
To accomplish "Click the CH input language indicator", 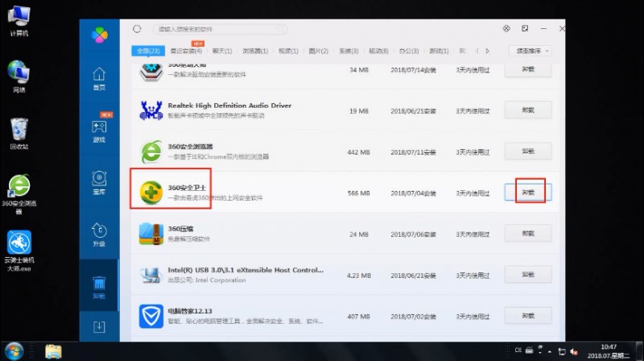I will 518,351.
